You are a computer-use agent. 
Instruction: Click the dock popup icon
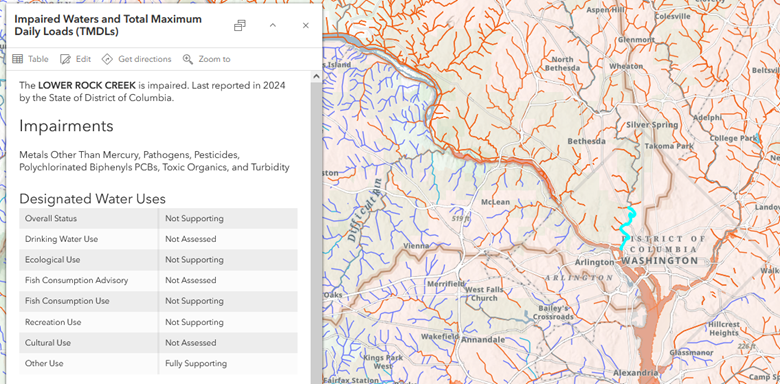tap(240, 25)
